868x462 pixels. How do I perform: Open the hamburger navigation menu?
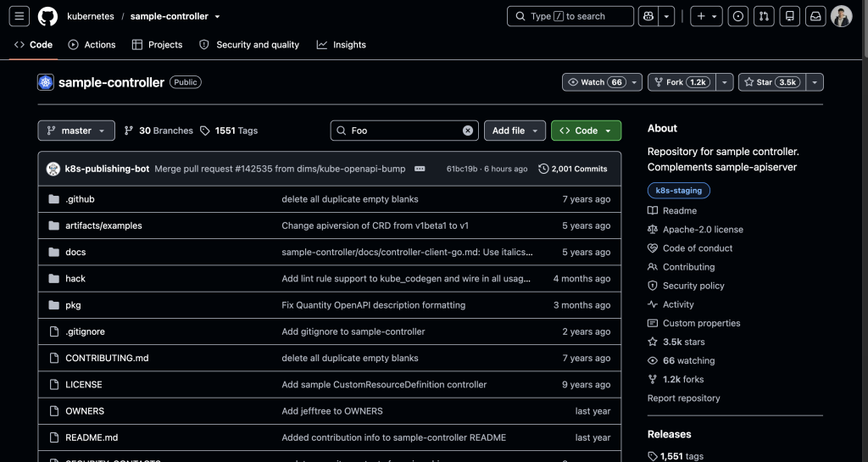(19, 16)
